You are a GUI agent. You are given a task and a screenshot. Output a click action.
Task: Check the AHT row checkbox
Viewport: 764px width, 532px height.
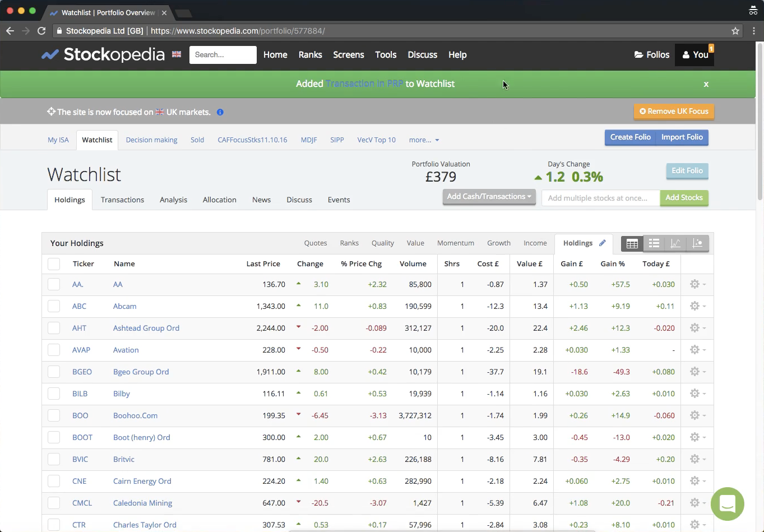point(54,328)
